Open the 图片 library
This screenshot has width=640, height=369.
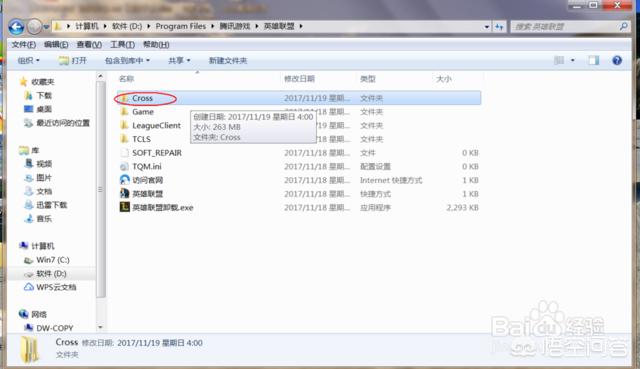click(44, 178)
